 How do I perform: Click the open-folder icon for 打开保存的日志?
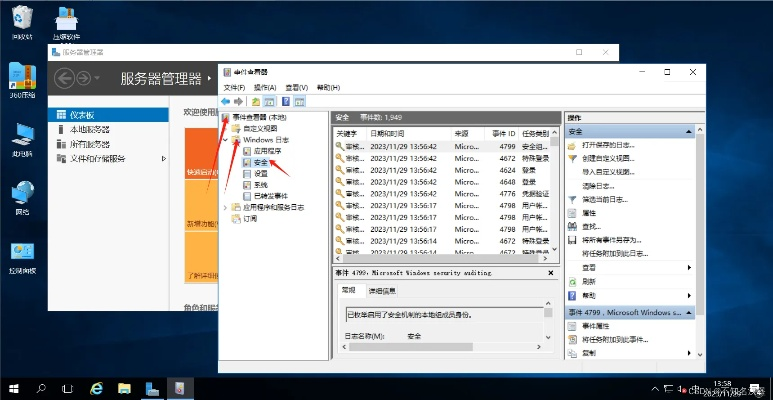572,145
